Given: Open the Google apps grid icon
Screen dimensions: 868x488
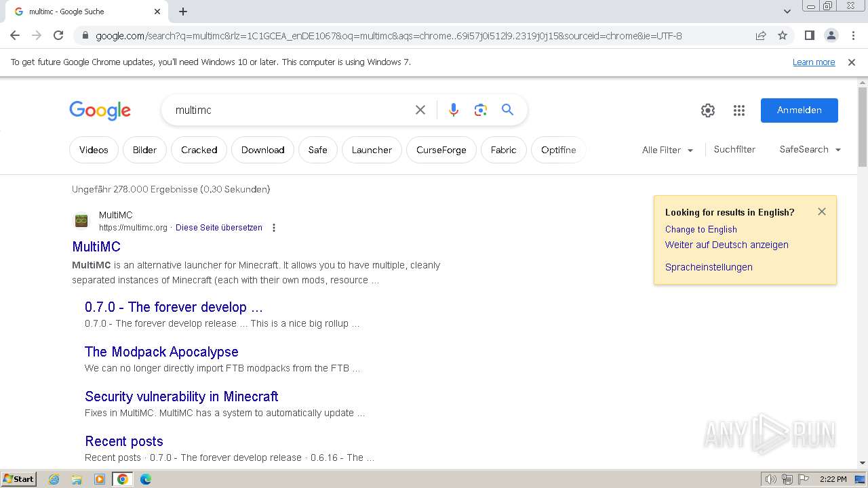Looking at the screenshot, I should [x=739, y=110].
